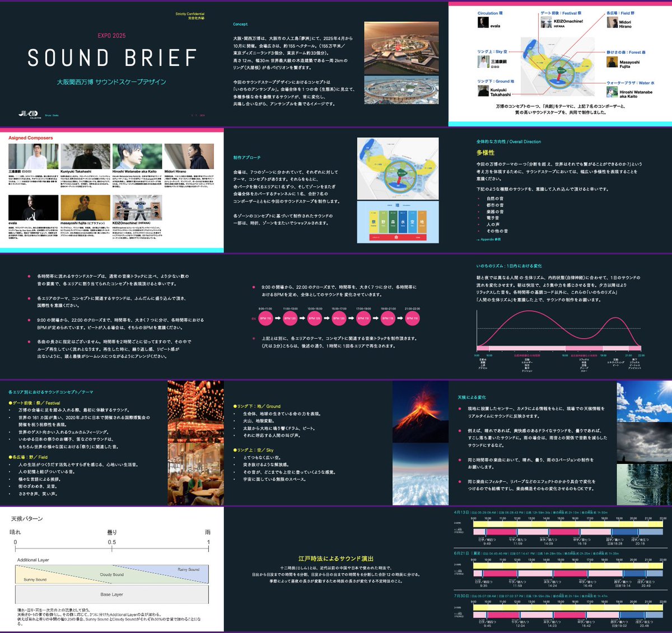Click KEIZOmachine! portrait under ゲート前後 : Festival
Viewport: 672px width, 633px height.
click(546, 22)
